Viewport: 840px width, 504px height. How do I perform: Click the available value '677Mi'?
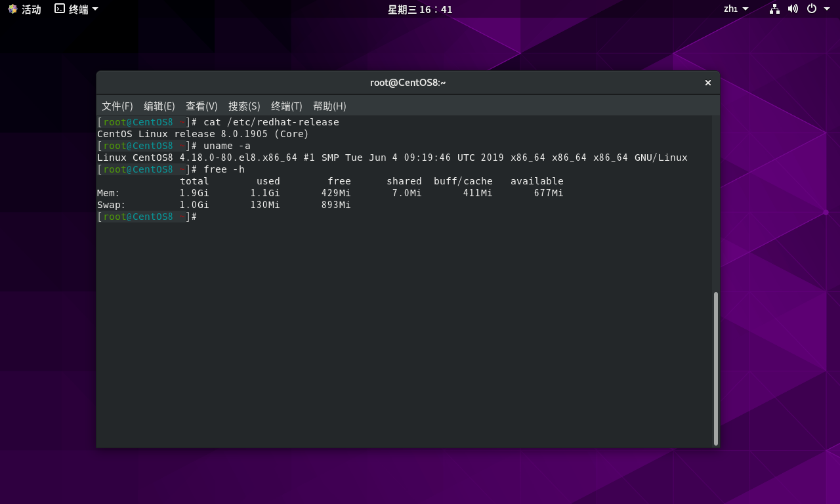pyautogui.click(x=549, y=193)
